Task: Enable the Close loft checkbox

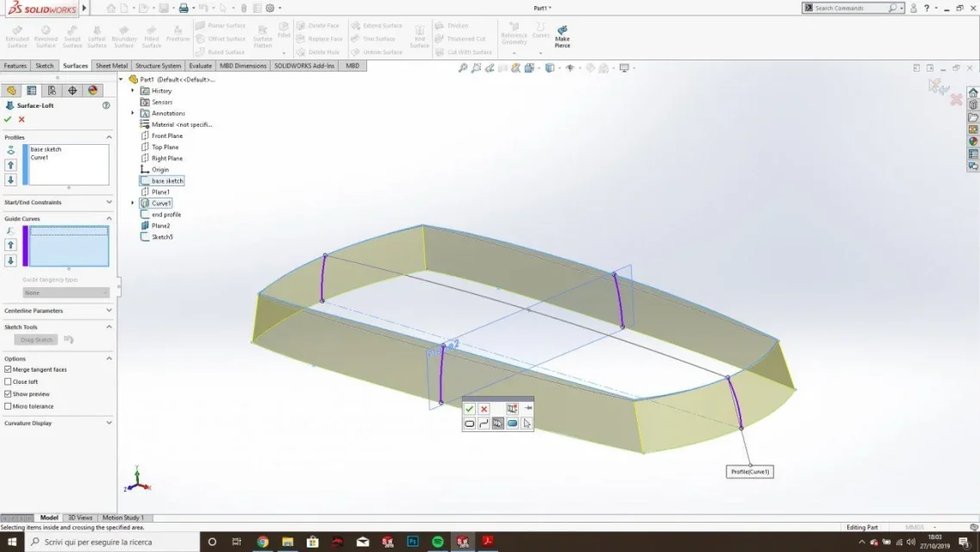Action: (8, 381)
